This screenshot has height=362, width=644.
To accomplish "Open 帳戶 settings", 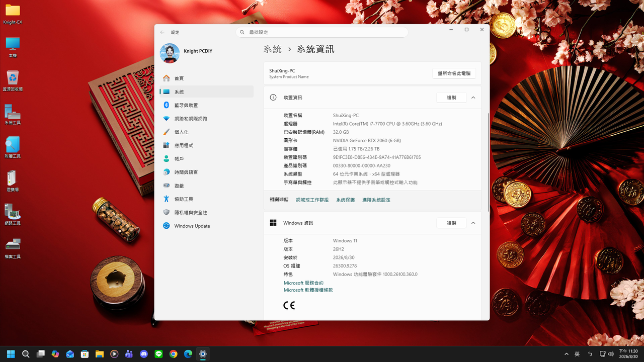I will pyautogui.click(x=206, y=159).
